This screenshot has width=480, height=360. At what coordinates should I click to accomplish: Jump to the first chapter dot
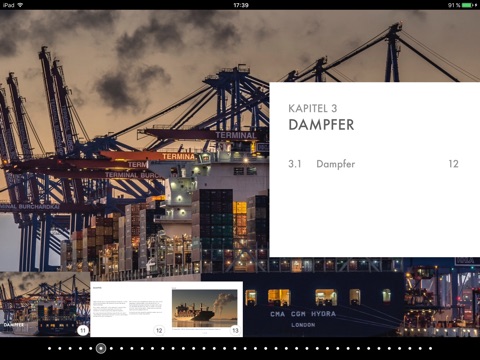click(49, 349)
